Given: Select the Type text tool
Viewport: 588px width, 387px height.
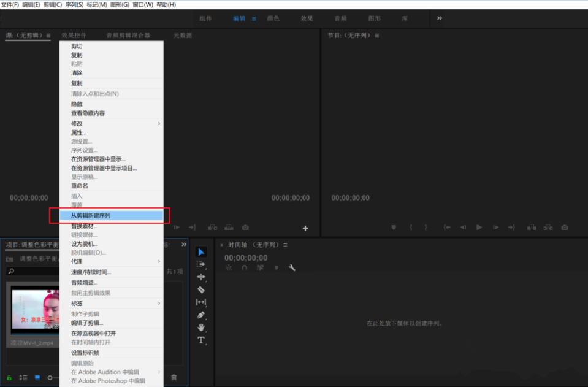Looking at the screenshot, I should coord(201,340).
